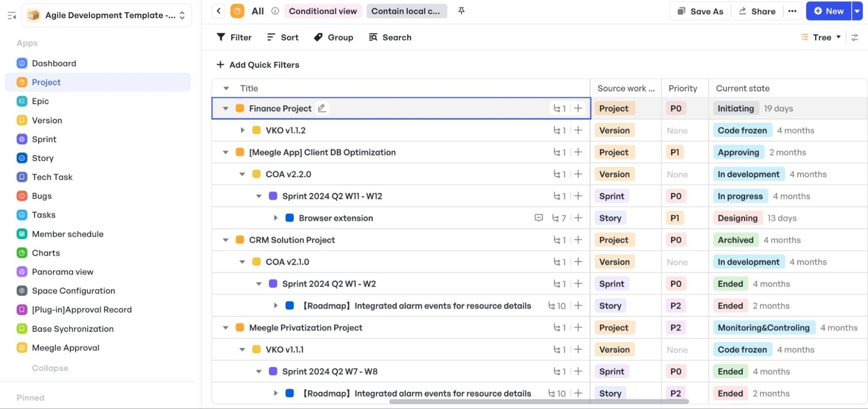
Task: Open the Search toolbar option
Action: (x=390, y=37)
